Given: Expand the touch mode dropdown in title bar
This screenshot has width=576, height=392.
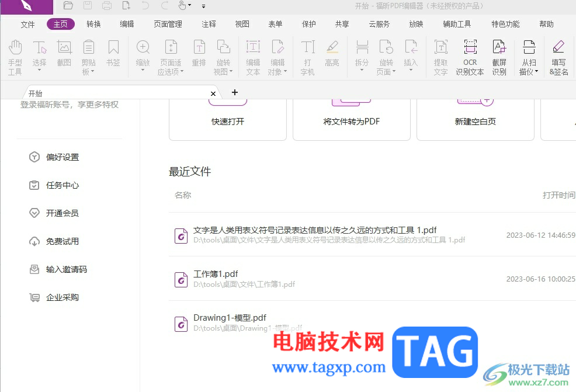Looking at the screenshot, I should coord(189,5).
